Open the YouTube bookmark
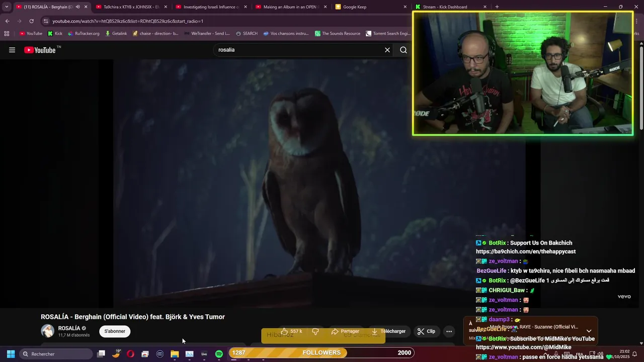This screenshot has height=362, width=644. [31, 34]
